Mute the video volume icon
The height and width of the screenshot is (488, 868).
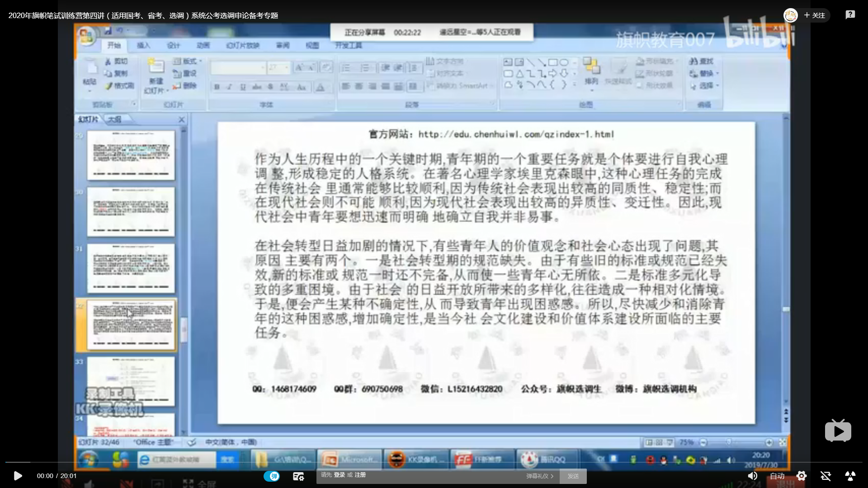(x=752, y=476)
